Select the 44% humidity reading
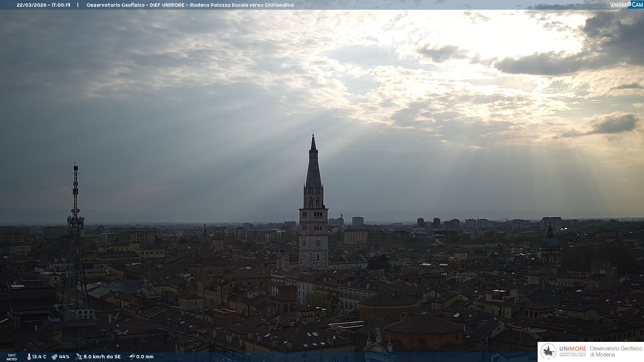 [x=64, y=357]
